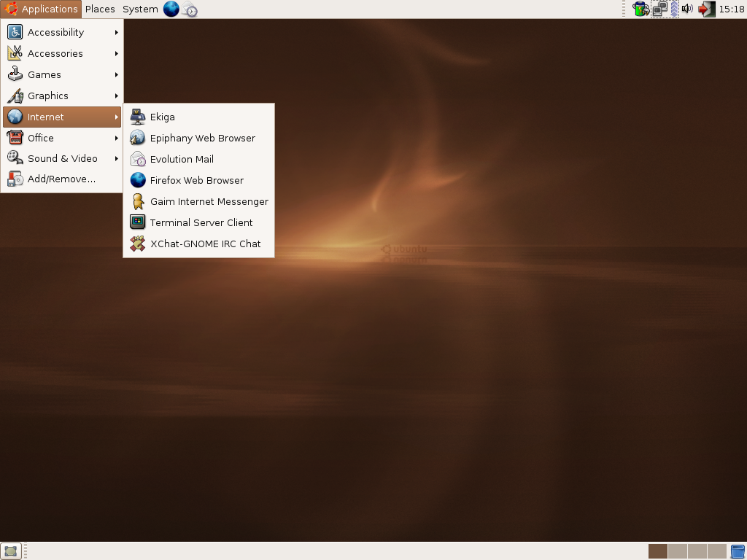Open the volume control speaker icon
This screenshot has height=560, width=747.
687,9
